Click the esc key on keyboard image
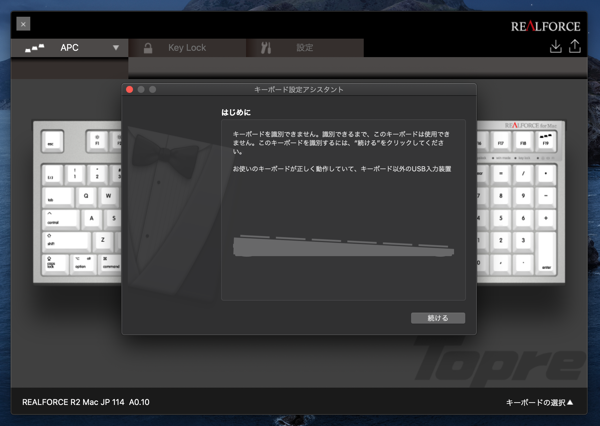The image size is (600, 426). tap(52, 141)
